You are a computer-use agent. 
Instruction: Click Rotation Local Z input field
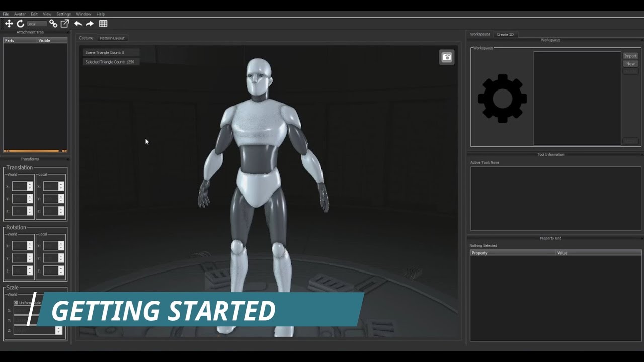point(51,271)
